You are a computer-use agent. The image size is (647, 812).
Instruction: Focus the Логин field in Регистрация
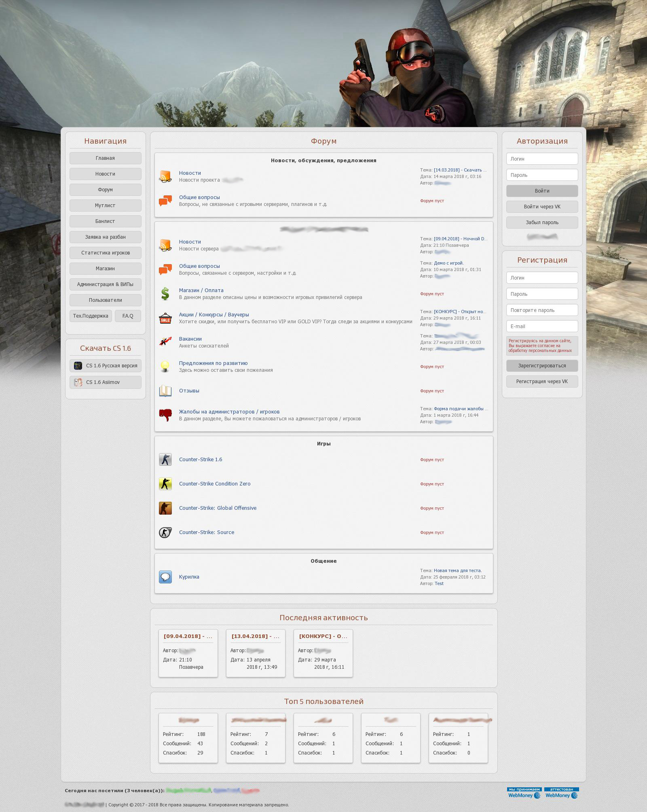[x=542, y=278]
